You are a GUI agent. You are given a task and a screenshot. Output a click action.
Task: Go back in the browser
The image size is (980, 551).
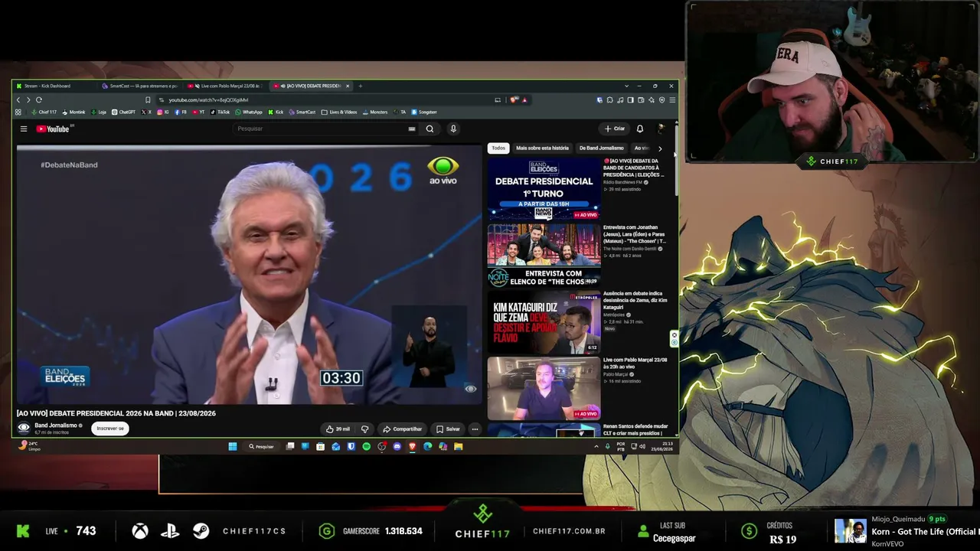pyautogui.click(x=18, y=99)
